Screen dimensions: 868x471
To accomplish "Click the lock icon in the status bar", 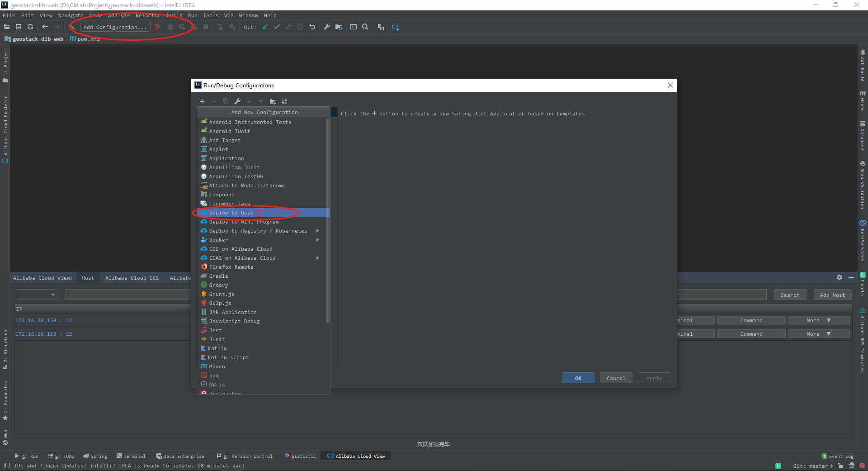I will pos(840,466).
